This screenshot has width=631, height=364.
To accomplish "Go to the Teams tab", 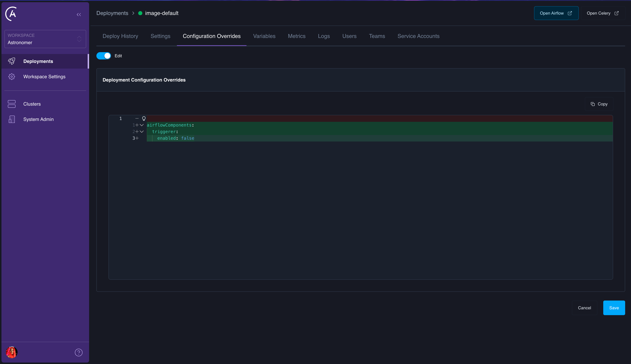I will point(377,36).
